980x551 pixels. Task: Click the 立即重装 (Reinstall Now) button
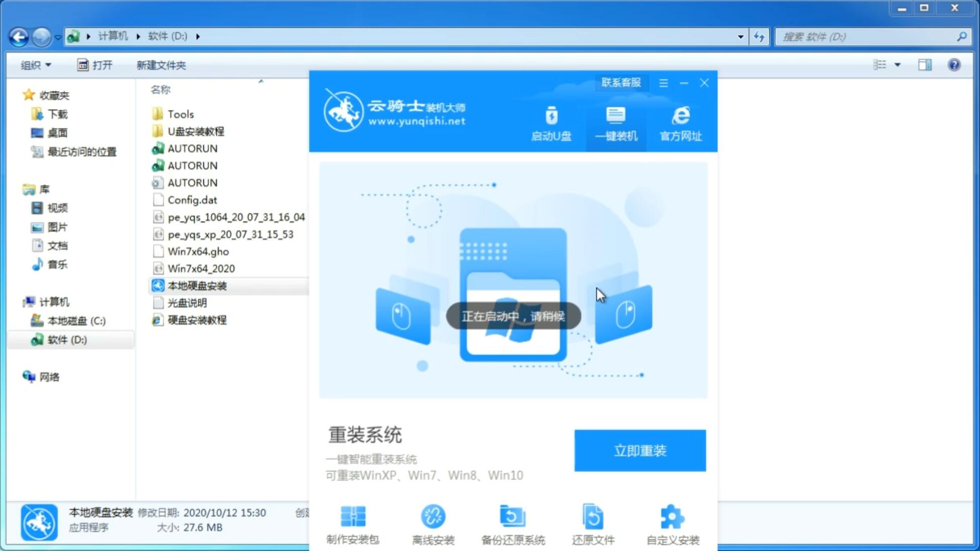[x=640, y=451]
